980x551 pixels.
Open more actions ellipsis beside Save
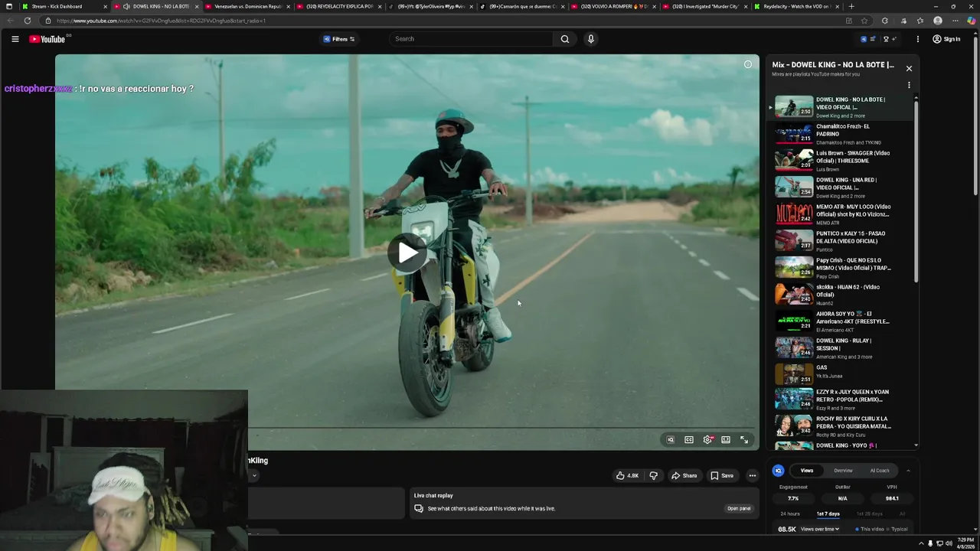click(752, 475)
